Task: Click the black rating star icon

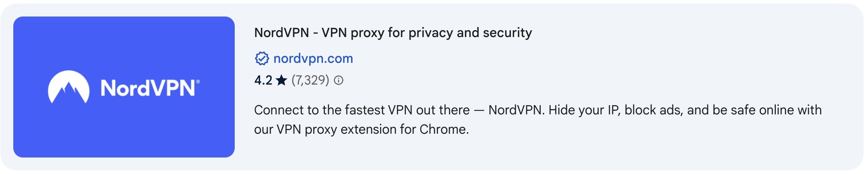Action: [281, 80]
